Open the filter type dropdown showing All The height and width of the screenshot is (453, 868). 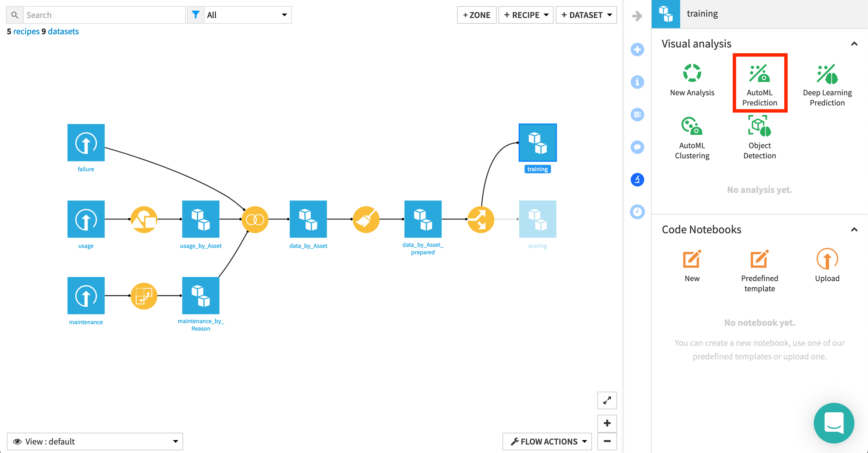click(248, 15)
